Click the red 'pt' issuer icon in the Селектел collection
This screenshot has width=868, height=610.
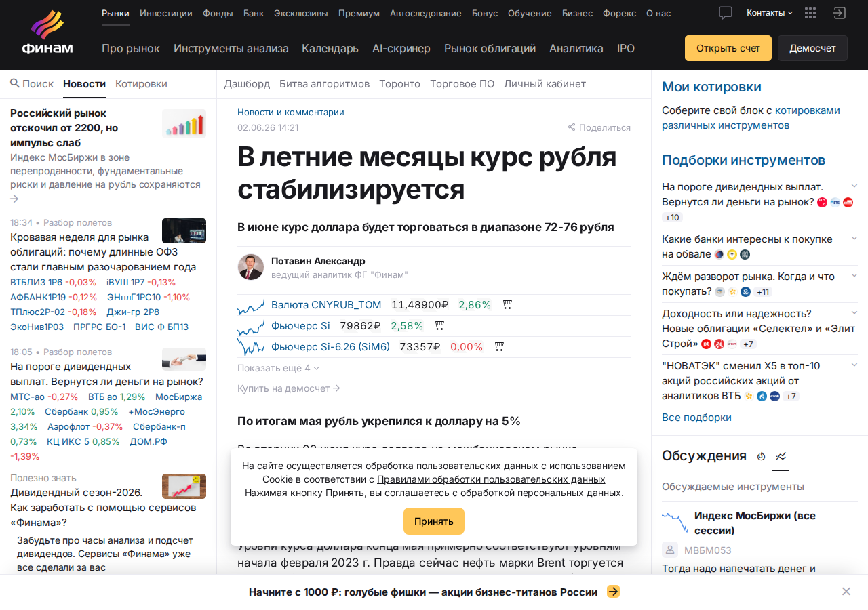(706, 344)
